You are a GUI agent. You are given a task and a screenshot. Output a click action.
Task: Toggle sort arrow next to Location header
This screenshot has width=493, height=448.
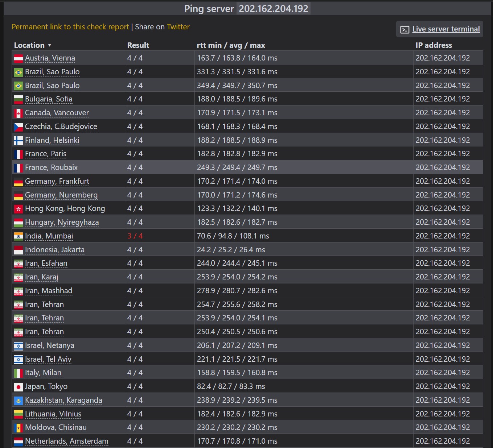[x=49, y=45]
